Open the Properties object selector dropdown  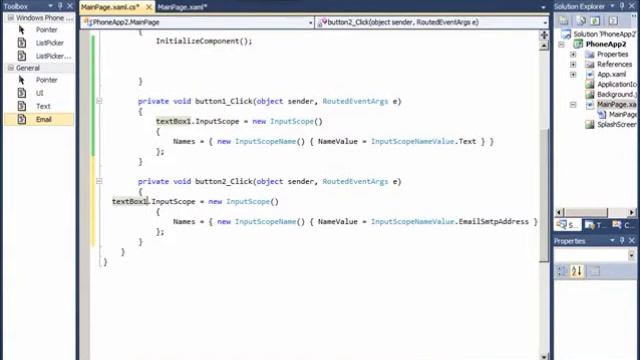631,255
